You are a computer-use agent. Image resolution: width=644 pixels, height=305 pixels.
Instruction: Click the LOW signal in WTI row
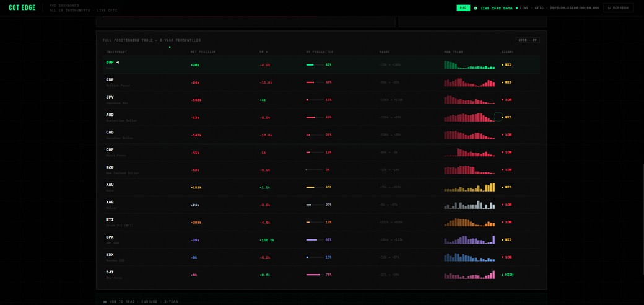507,222
